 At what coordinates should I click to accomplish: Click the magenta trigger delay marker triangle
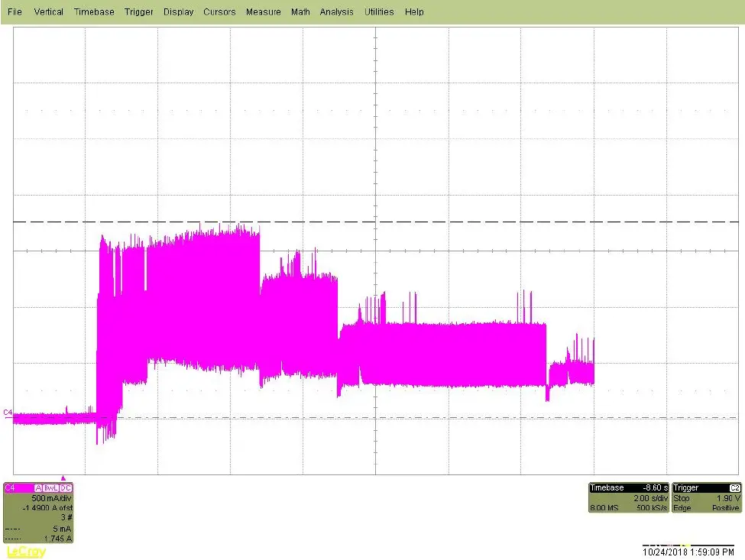pos(63,477)
